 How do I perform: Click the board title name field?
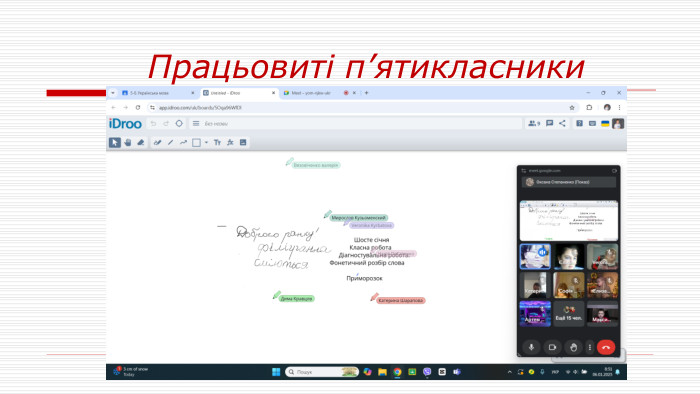(x=362, y=124)
